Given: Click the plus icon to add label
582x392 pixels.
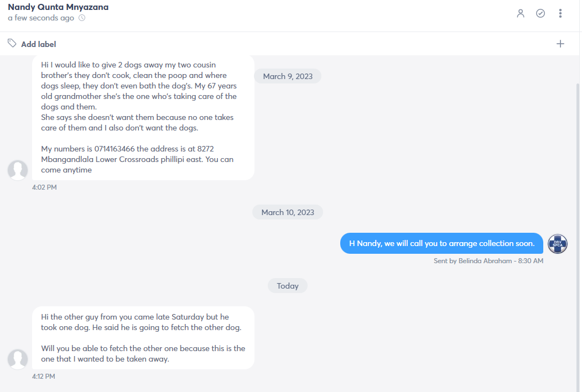Looking at the screenshot, I should point(560,44).
